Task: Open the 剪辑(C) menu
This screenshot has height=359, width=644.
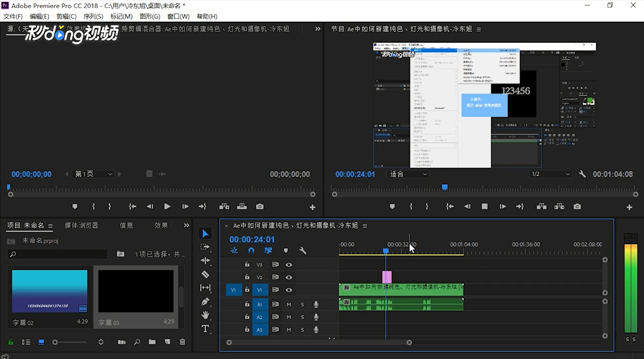Action: coord(66,17)
